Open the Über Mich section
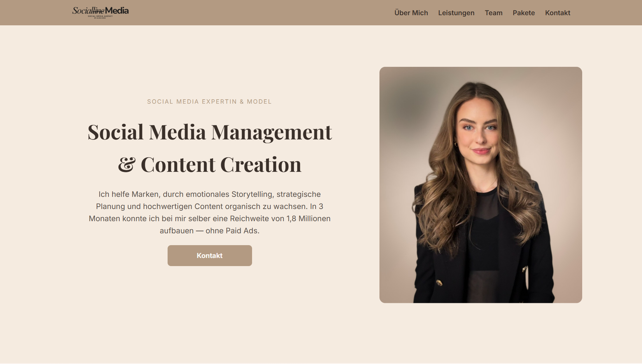The height and width of the screenshot is (364, 642). point(411,13)
